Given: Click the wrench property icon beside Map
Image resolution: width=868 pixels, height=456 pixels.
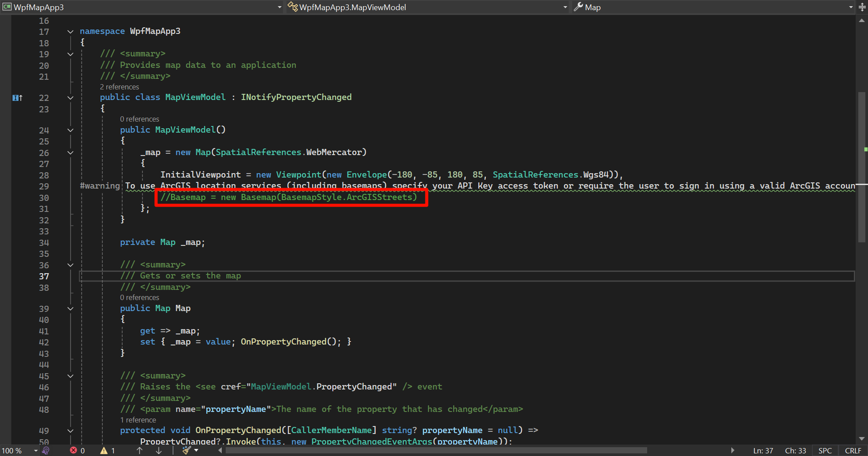Looking at the screenshot, I should pos(578,7).
